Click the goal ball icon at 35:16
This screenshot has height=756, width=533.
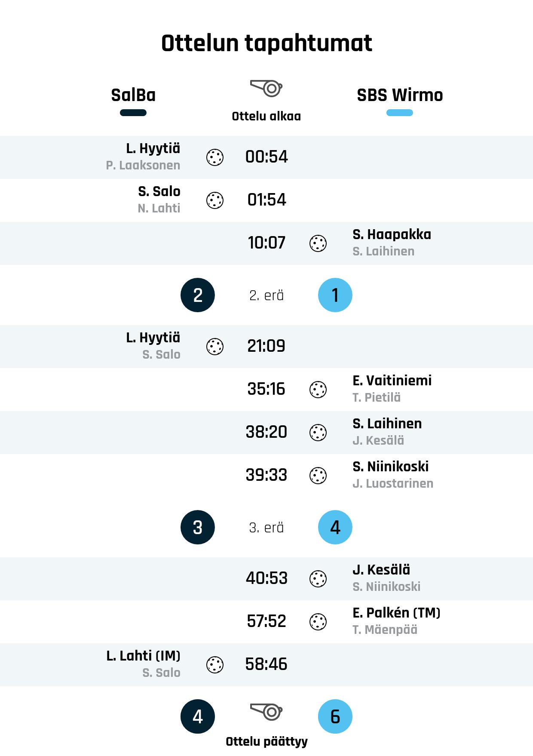[x=318, y=390]
